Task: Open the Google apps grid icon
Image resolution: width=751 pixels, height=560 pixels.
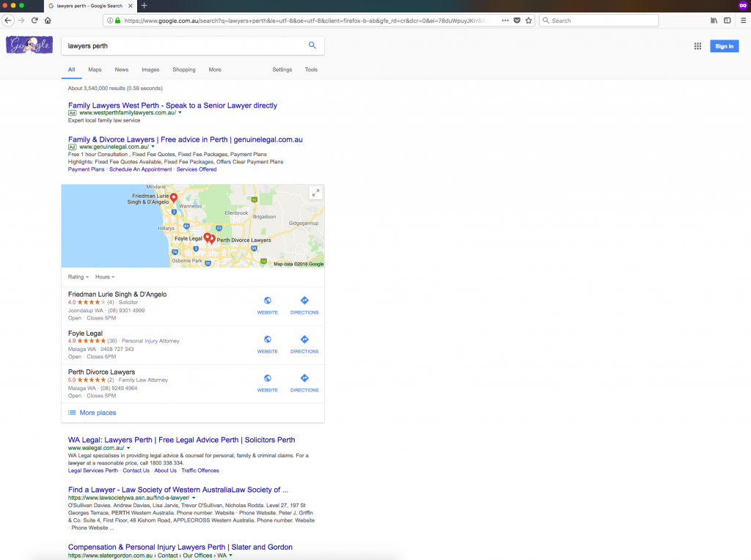Action: point(698,46)
